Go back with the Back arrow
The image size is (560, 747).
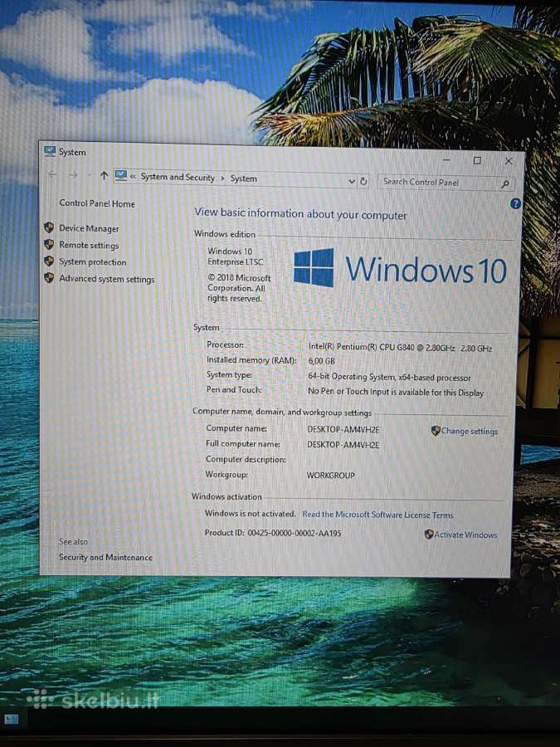[52, 175]
